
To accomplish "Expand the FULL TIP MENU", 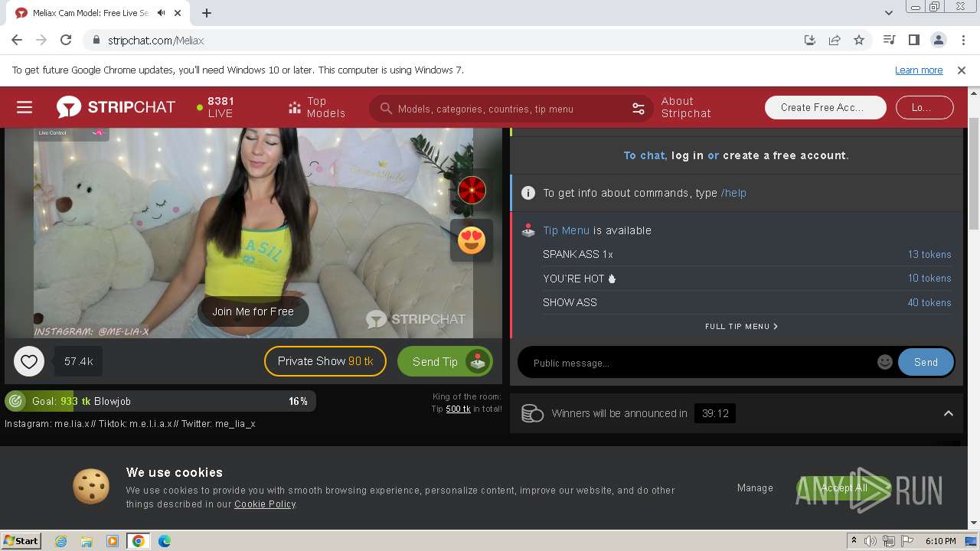I will [x=741, y=326].
